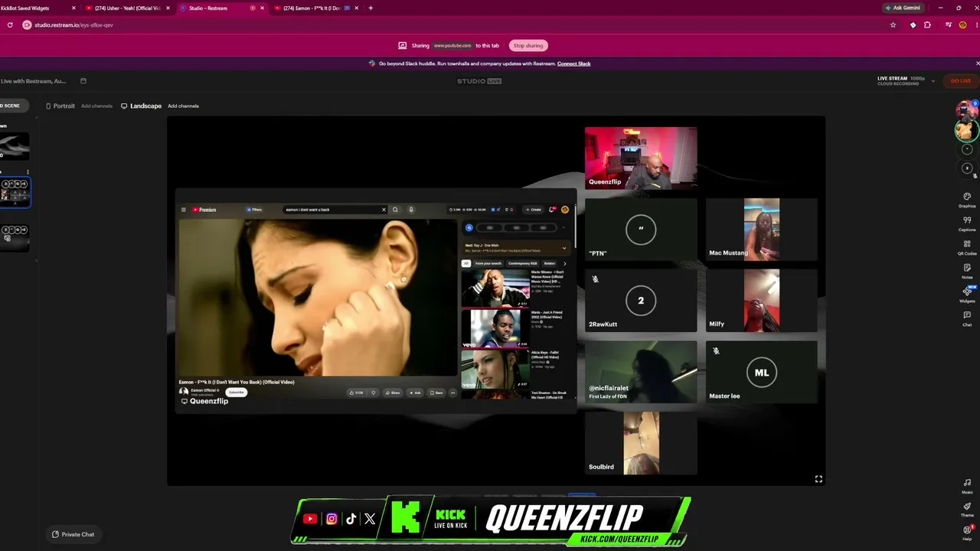Switch to the Portrait layout
This screenshot has width=980, height=551.
[x=60, y=106]
